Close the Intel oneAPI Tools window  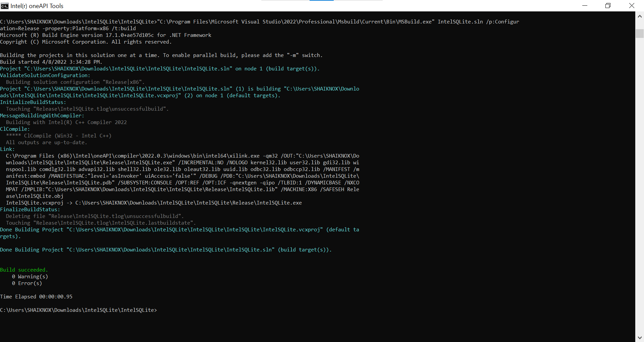click(632, 6)
